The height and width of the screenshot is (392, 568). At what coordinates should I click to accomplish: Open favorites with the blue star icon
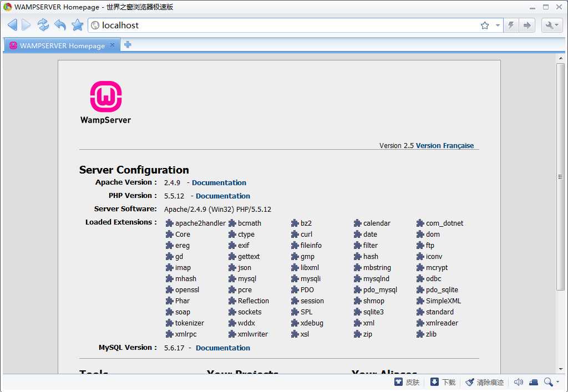pos(78,25)
